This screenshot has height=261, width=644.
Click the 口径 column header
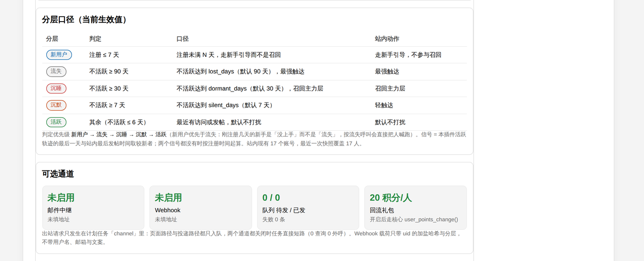pyautogui.click(x=183, y=39)
